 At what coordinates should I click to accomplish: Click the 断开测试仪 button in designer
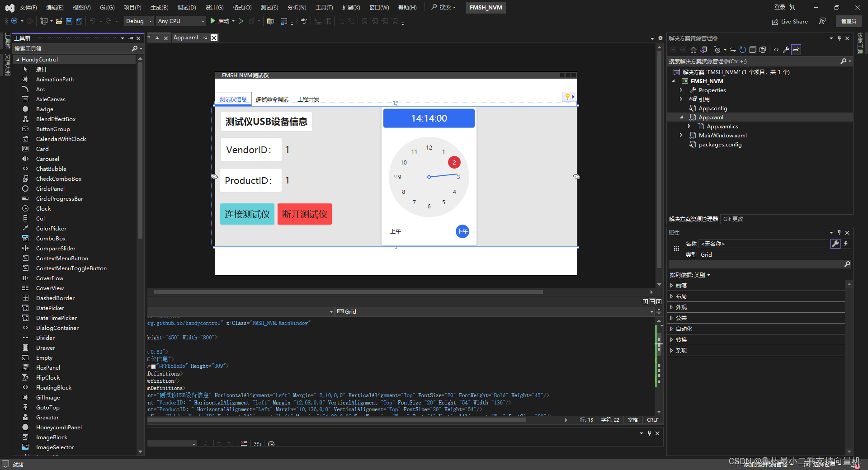(x=305, y=214)
